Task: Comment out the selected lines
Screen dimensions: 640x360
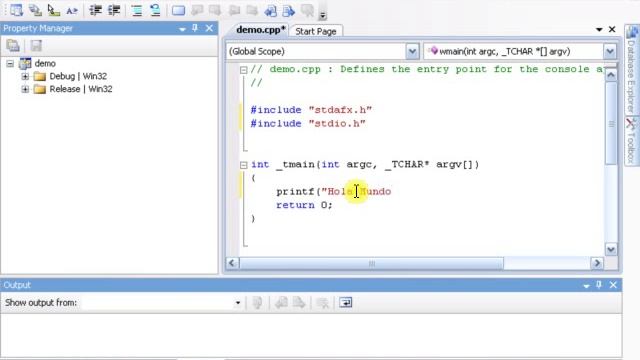Action: 137,10
